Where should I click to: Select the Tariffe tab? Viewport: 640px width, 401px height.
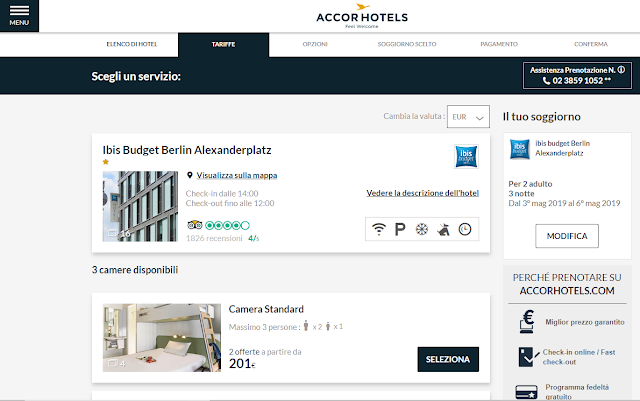(223, 45)
